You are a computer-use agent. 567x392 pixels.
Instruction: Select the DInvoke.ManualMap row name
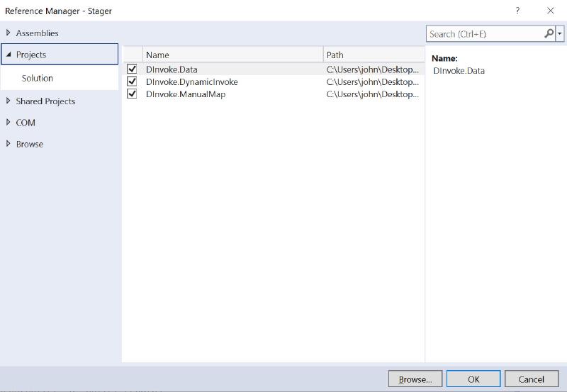click(186, 94)
